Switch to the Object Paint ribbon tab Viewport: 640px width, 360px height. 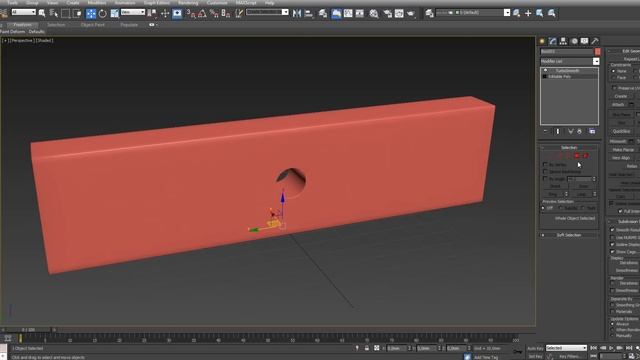point(93,25)
